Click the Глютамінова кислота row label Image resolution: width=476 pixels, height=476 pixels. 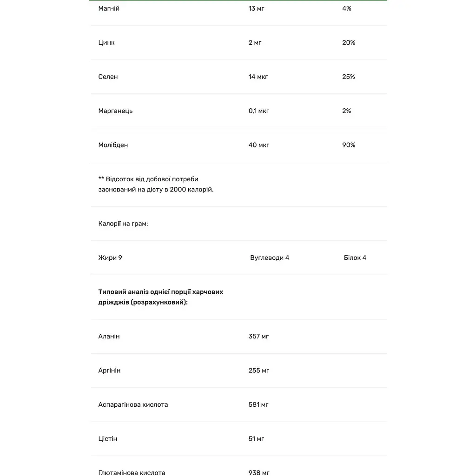(132, 472)
